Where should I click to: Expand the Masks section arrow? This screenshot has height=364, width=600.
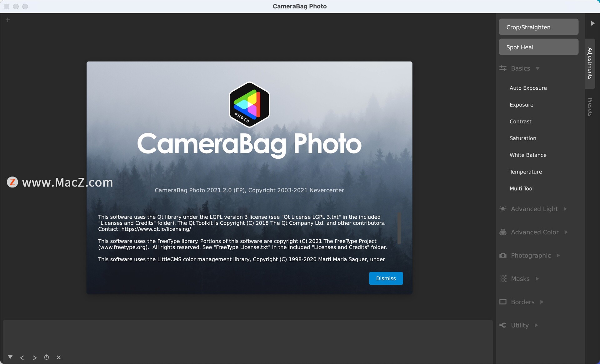coord(537,279)
